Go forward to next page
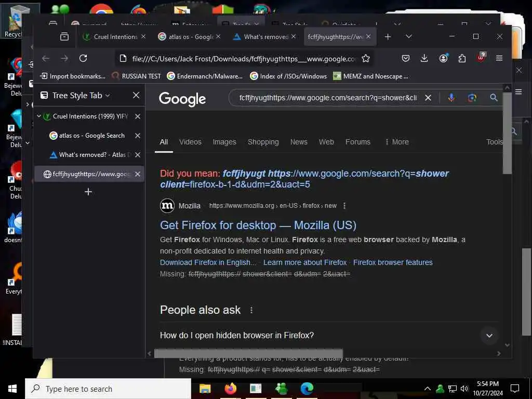Viewport: 532px width, 399px height. pyautogui.click(x=64, y=58)
